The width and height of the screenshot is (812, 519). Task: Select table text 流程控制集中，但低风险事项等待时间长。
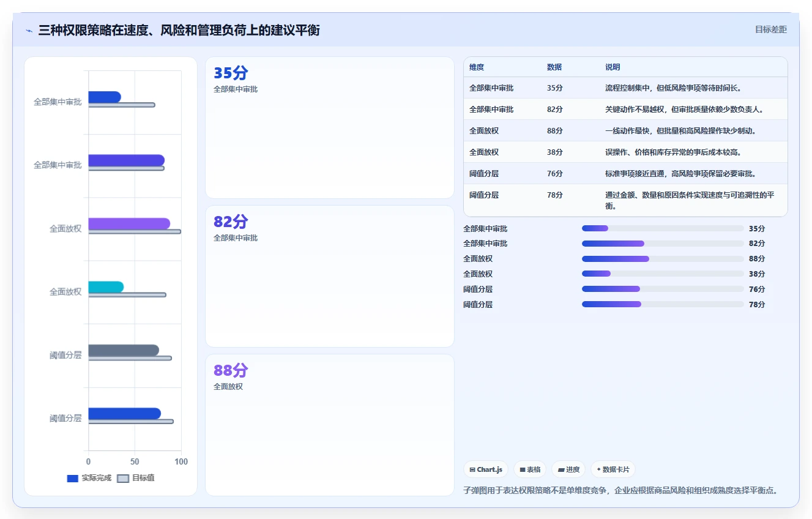coord(673,88)
